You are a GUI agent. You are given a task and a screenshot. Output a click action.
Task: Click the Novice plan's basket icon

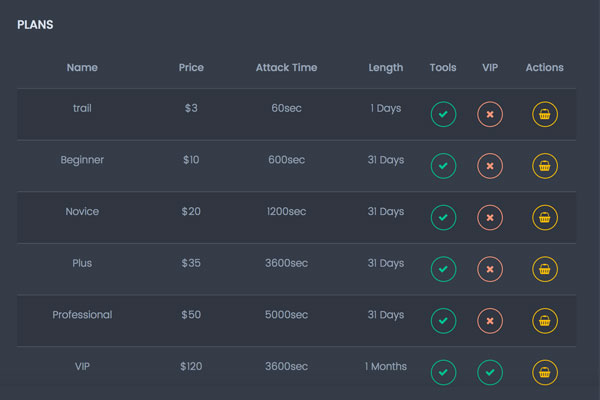tap(545, 217)
